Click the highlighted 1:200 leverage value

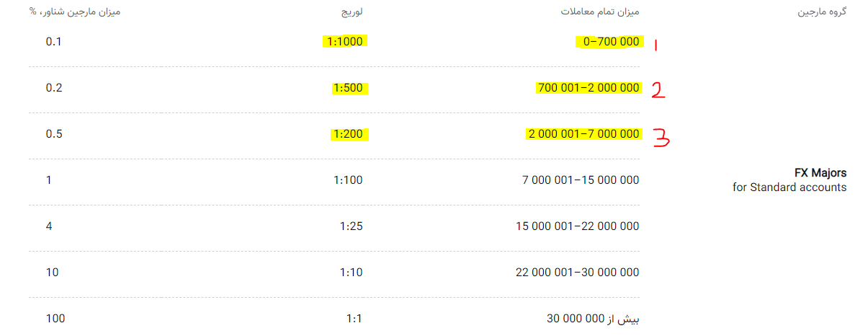tap(350, 134)
